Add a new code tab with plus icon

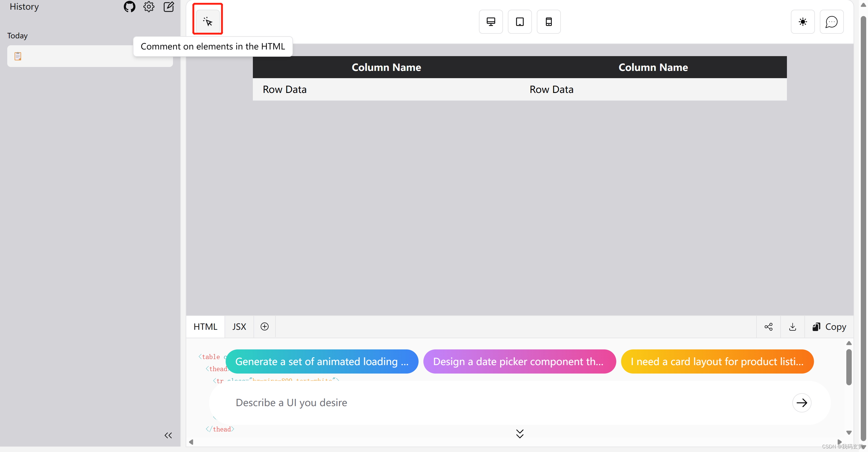(265, 326)
